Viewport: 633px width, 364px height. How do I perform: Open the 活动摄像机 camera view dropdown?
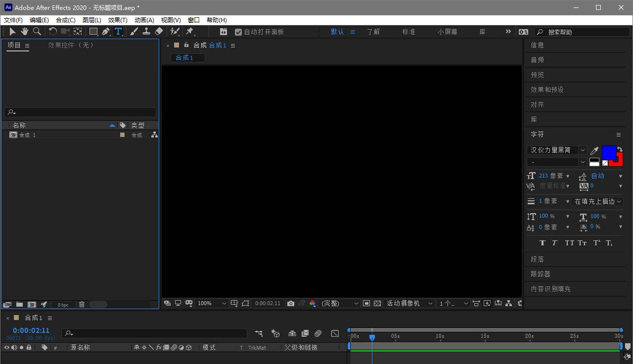point(409,303)
